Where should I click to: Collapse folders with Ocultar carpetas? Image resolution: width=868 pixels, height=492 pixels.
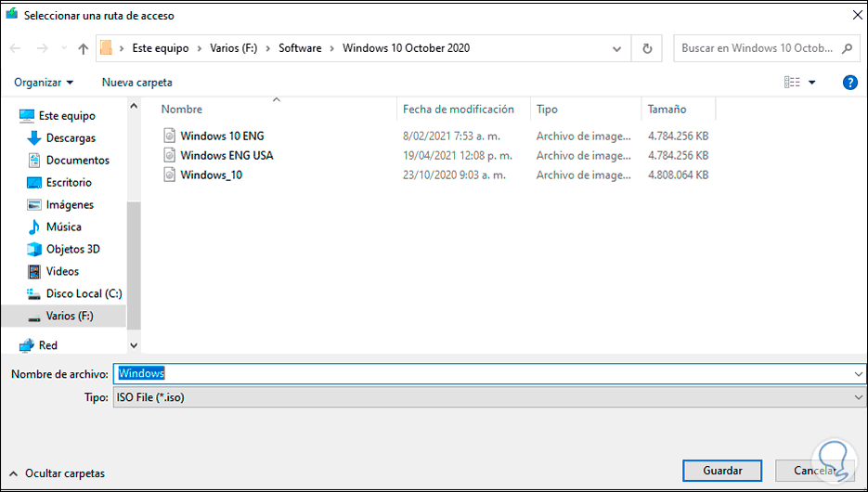[x=57, y=473]
